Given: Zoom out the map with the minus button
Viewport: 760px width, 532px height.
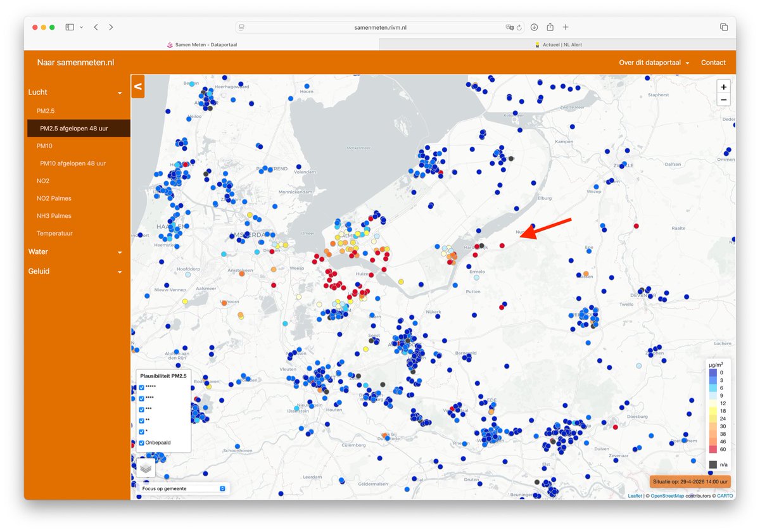Looking at the screenshot, I should click(724, 99).
